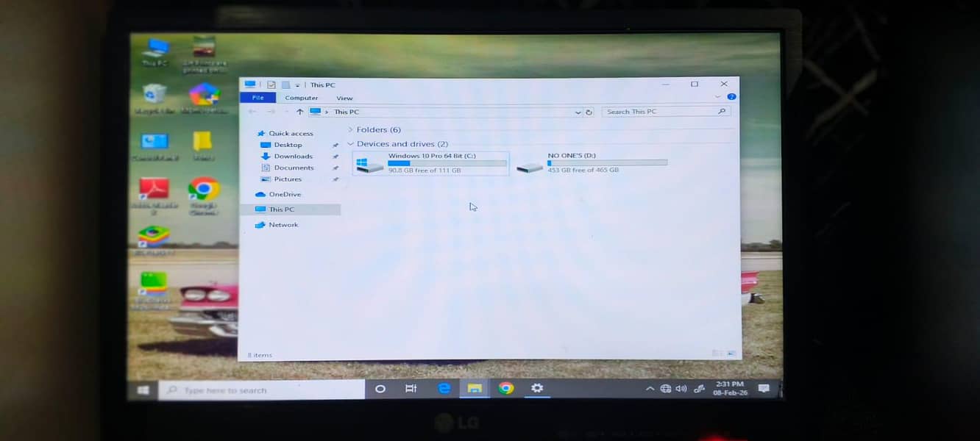Open the address bar dropdown arrow

click(x=578, y=112)
